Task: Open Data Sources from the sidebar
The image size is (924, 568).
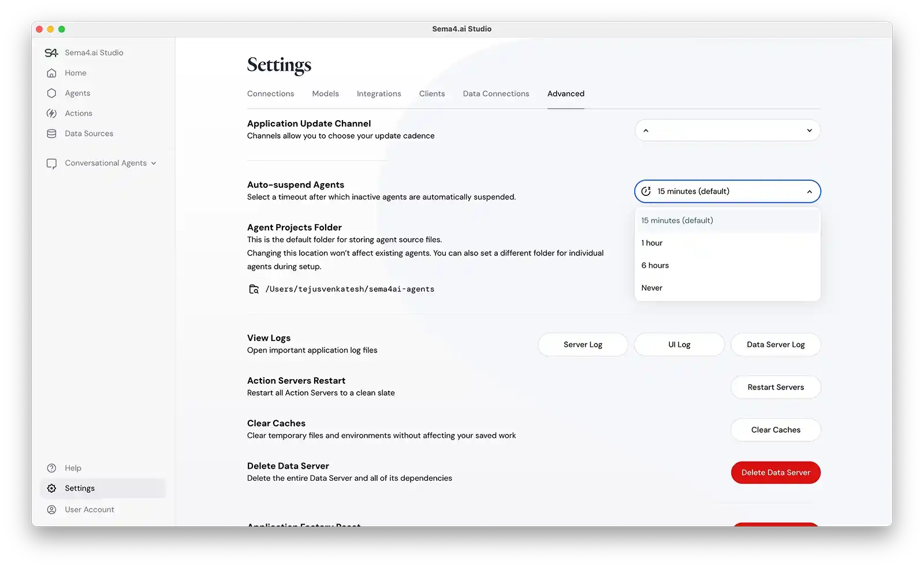Action: click(89, 133)
